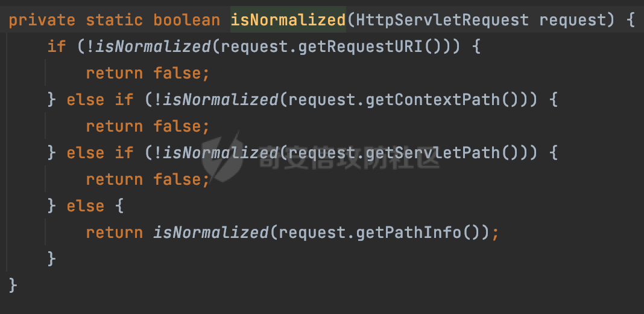Image resolution: width=644 pixels, height=314 pixels.
Task: Click the first return false statement
Action: point(148,73)
